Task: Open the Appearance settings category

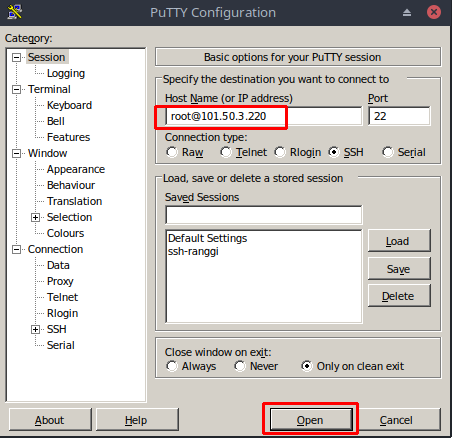Action: coord(76,169)
